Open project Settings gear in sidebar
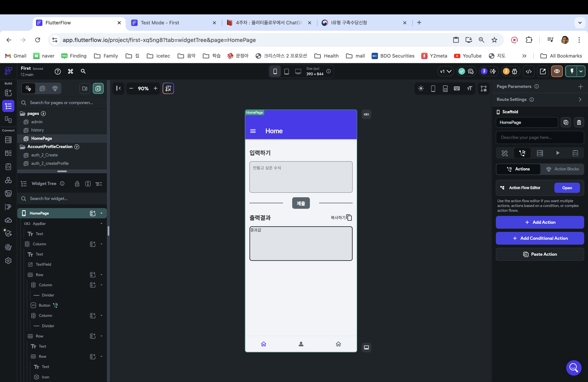This screenshot has height=382, width=588. coord(8,261)
